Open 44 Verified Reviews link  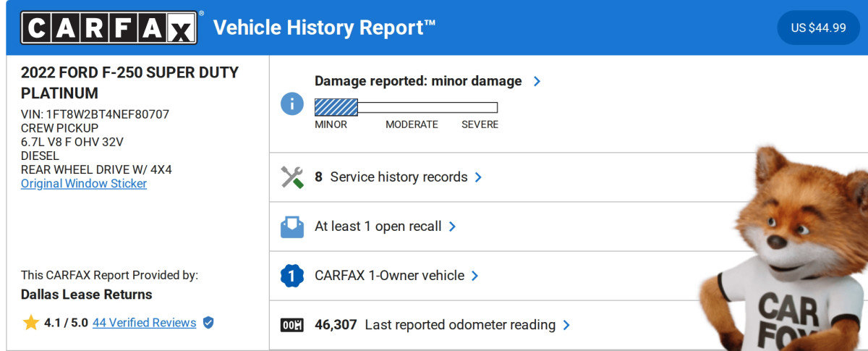[x=144, y=323]
